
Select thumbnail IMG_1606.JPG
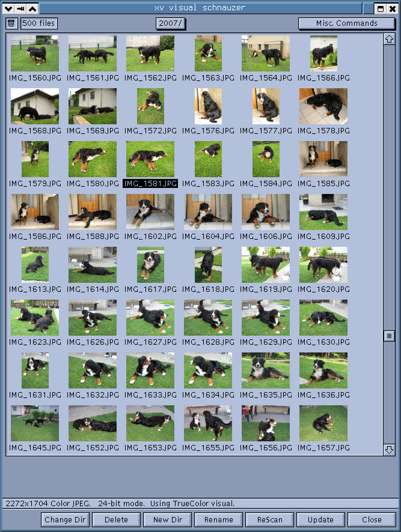click(266, 212)
